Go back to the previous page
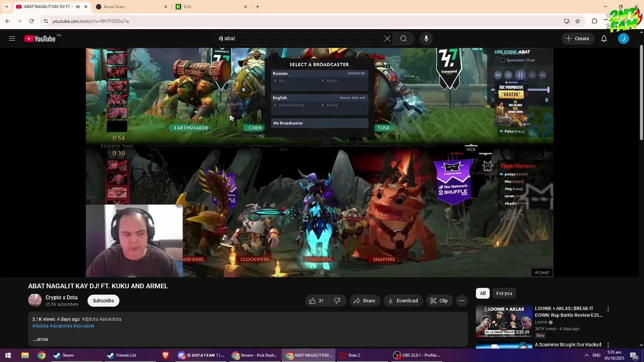Viewport: 644px width, 362px height. pyautogui.click(x=7, y=21)
